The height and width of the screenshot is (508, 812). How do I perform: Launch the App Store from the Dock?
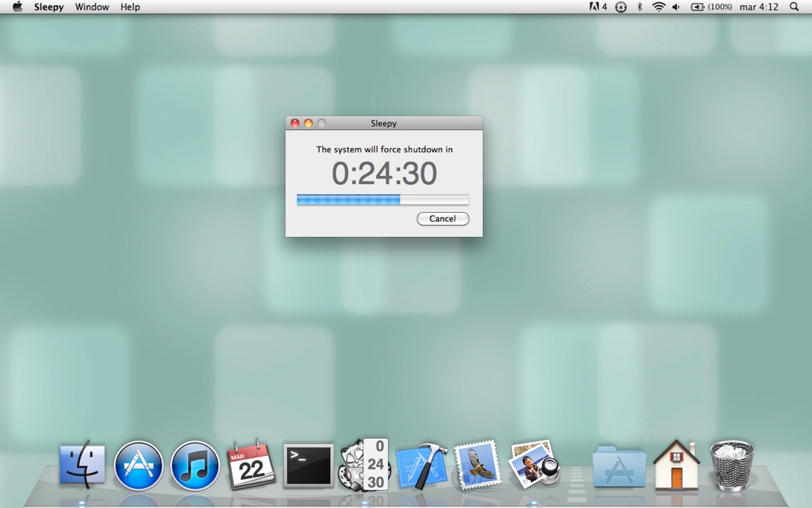click(x=138, y=465)
